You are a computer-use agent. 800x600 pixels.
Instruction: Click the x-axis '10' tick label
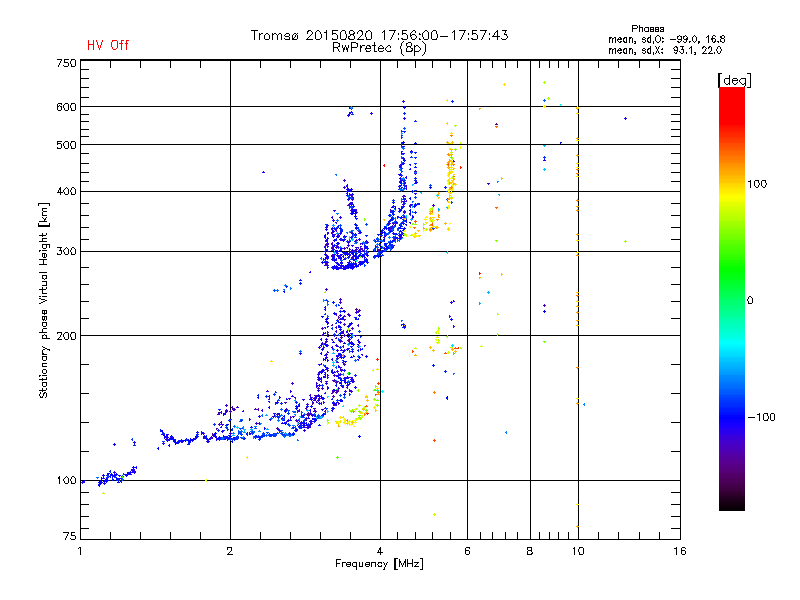[x=578, y=551]
